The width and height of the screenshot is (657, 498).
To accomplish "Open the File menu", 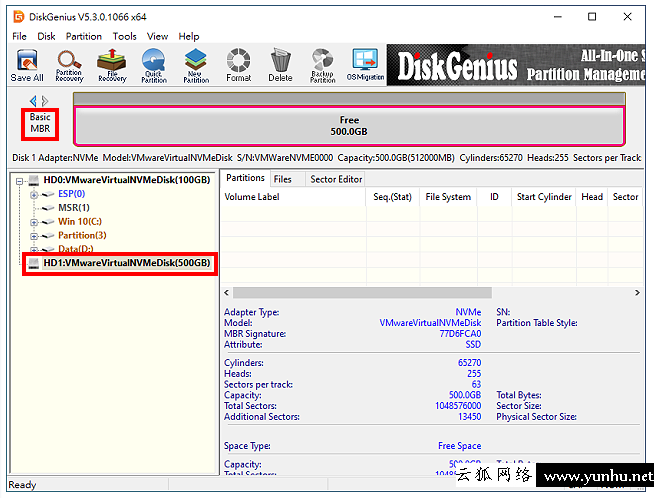I will tap(19, 36).
